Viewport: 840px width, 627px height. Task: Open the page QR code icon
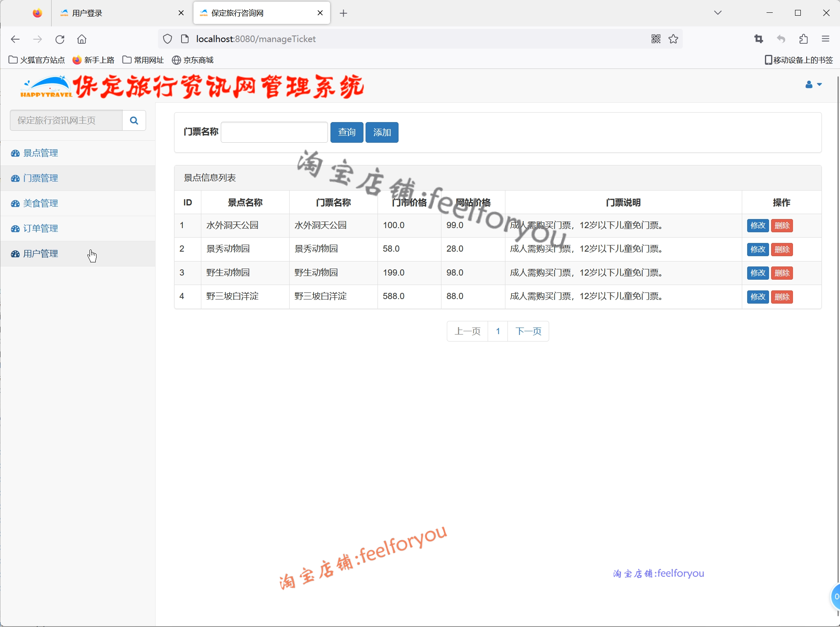(656, 39)
